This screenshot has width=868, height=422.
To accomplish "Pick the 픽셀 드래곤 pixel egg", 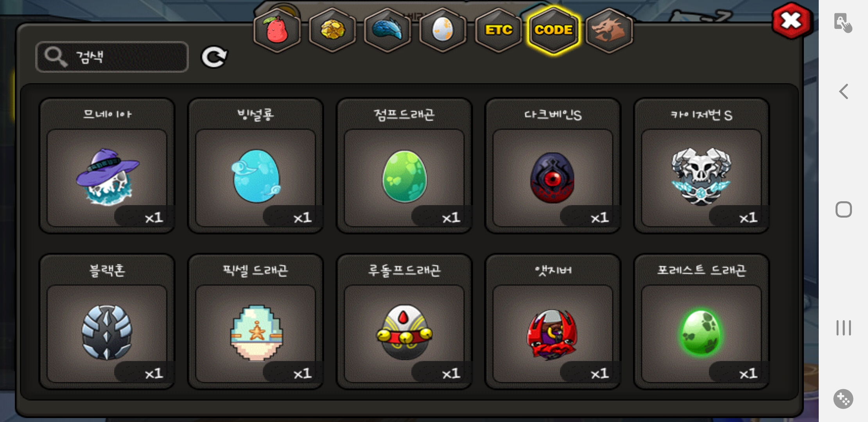I will click(x=255, y=322).
